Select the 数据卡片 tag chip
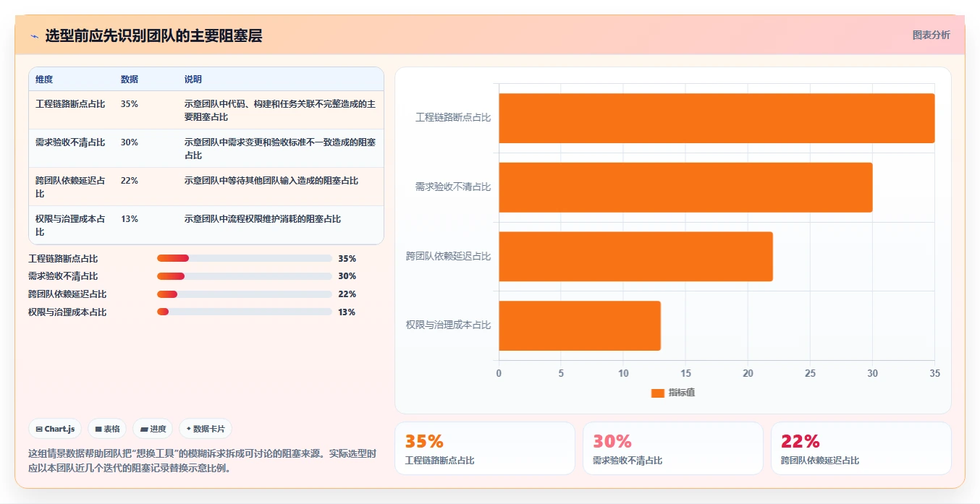 pyautogui.click(x=206, y=429)
